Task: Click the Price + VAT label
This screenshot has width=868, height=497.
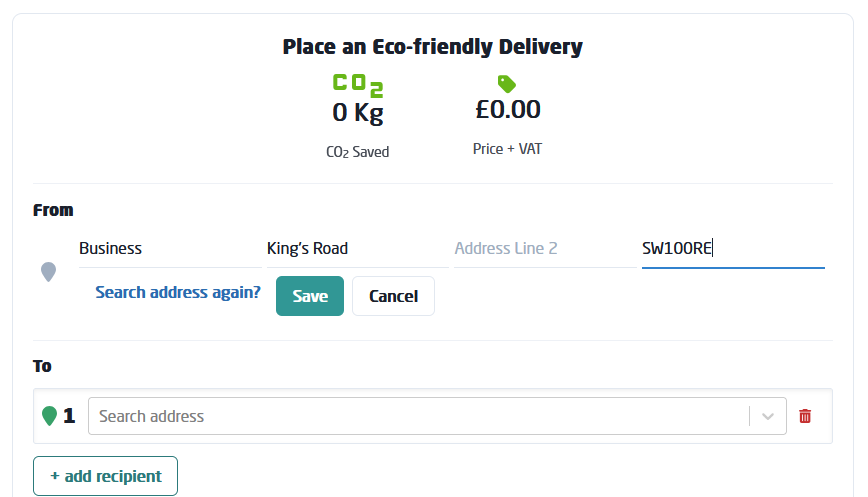Action: pyautogui.click(x=507, y=149)
